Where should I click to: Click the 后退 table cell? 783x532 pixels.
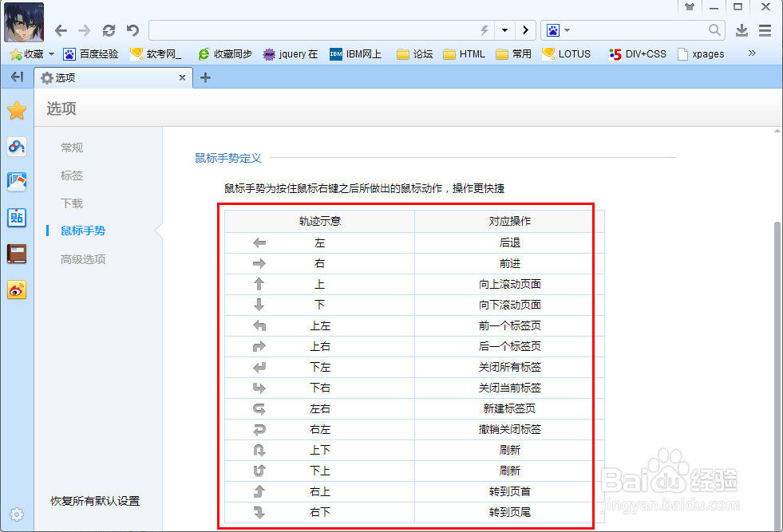(x=509, y=243)
